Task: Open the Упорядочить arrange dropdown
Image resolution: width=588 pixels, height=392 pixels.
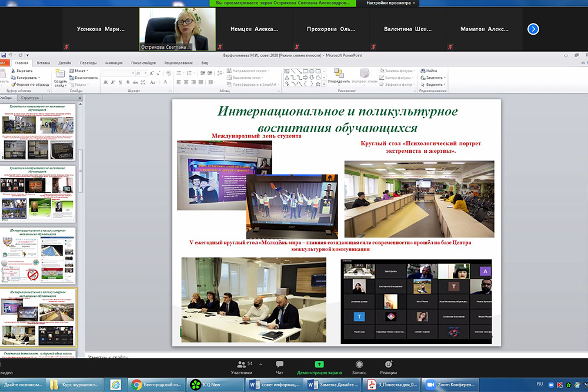Action: click(339, 75)
